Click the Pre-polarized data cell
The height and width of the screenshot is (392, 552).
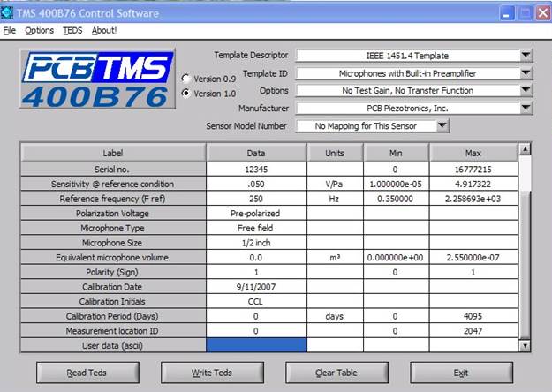coord(256,214)
